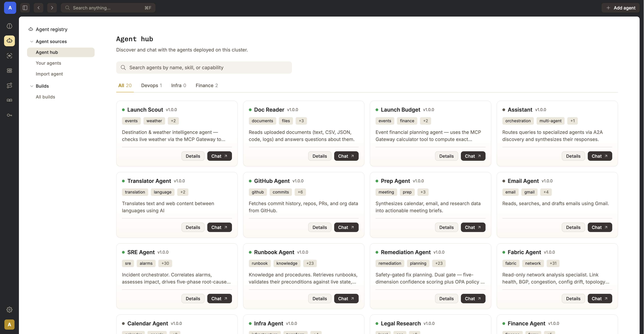Chat with Runbook Agent

point(346,299)
